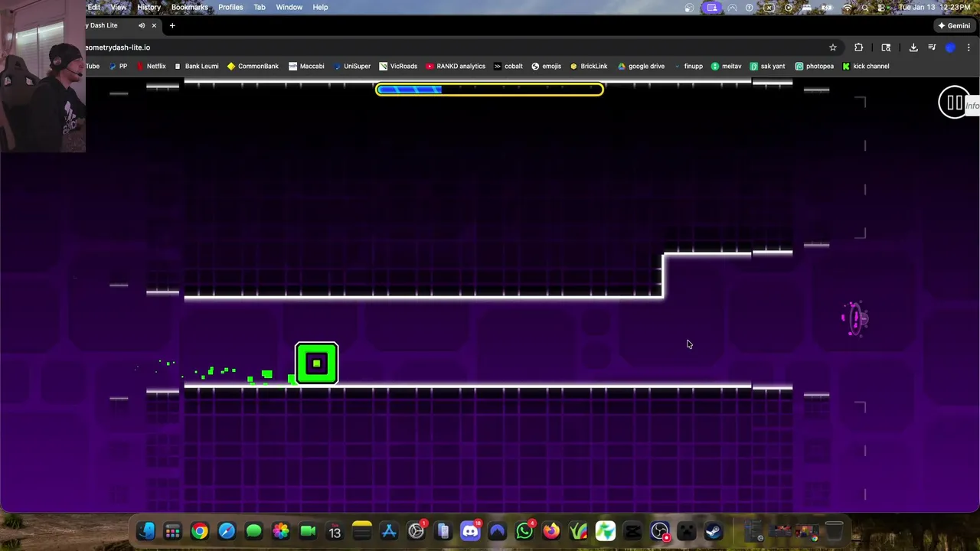Open the meitav bookmark
980x551 pixels.
[x=726, y=67]
